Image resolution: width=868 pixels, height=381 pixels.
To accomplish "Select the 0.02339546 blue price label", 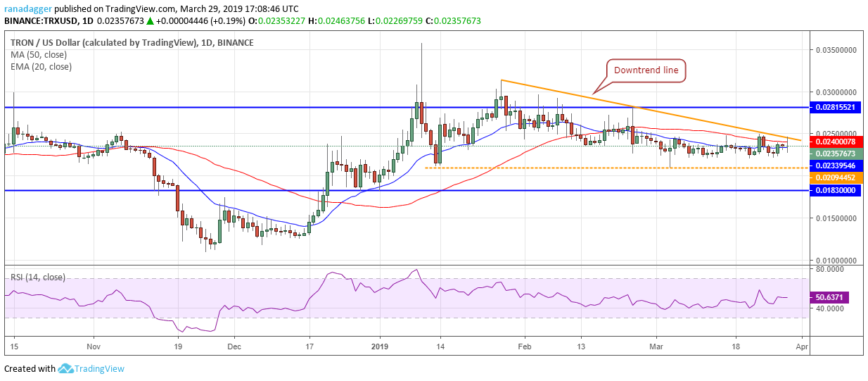I will [x=837, y=165].
